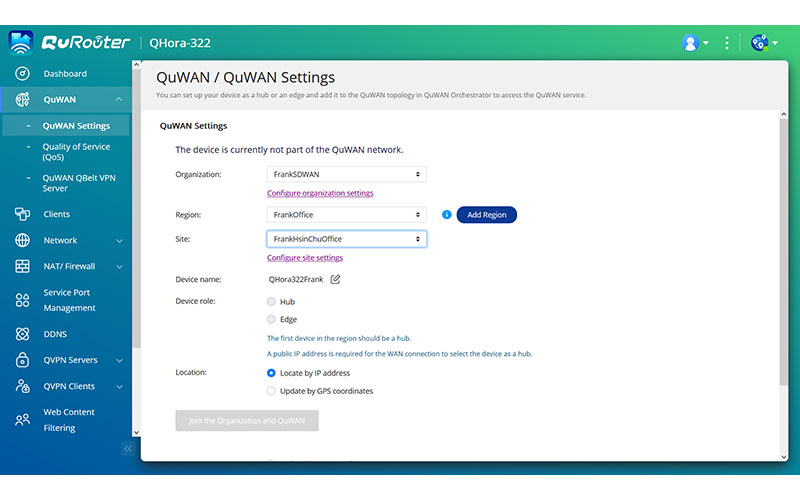800x500 pixels.
Task: Click the Clients icon in sidebar
Action: [x=22, y=214]
